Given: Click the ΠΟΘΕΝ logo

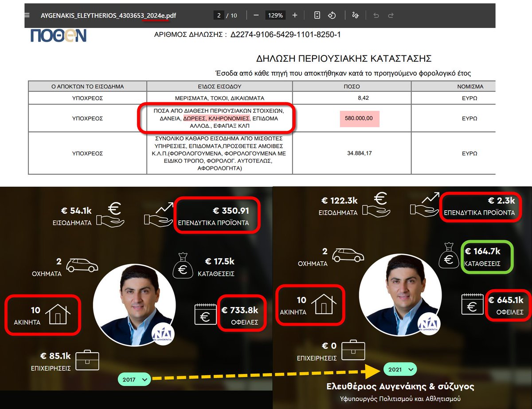Looking at the screenshot, I should (x=58, y=35).
